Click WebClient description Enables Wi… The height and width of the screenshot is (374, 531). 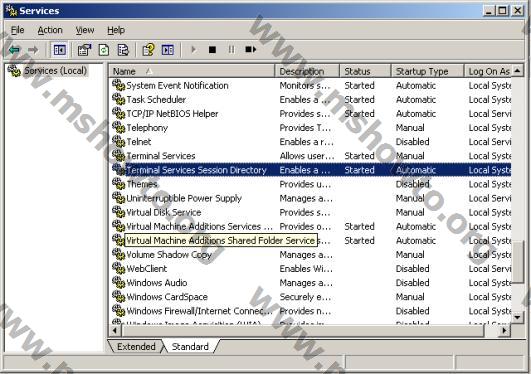306,268
